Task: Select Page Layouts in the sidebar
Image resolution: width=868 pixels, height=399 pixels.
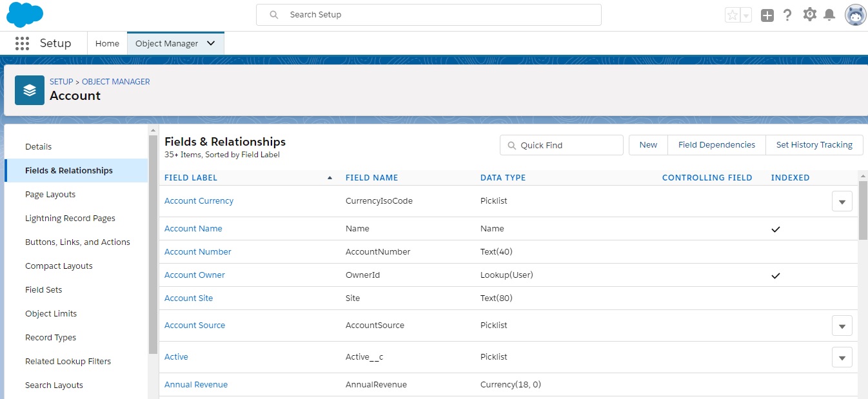Action: pyautogui.click(x=50, y=194)
